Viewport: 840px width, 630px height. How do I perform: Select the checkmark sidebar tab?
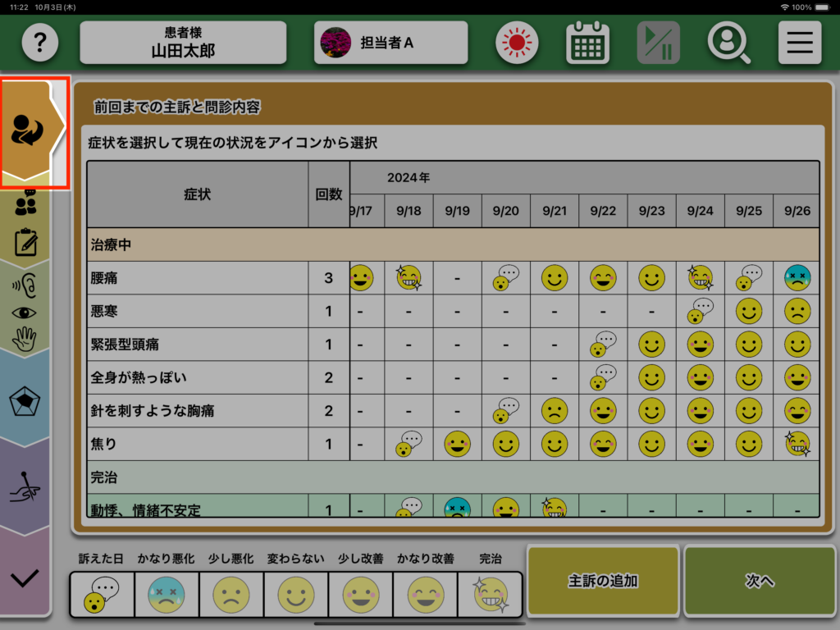pos(25,577)
